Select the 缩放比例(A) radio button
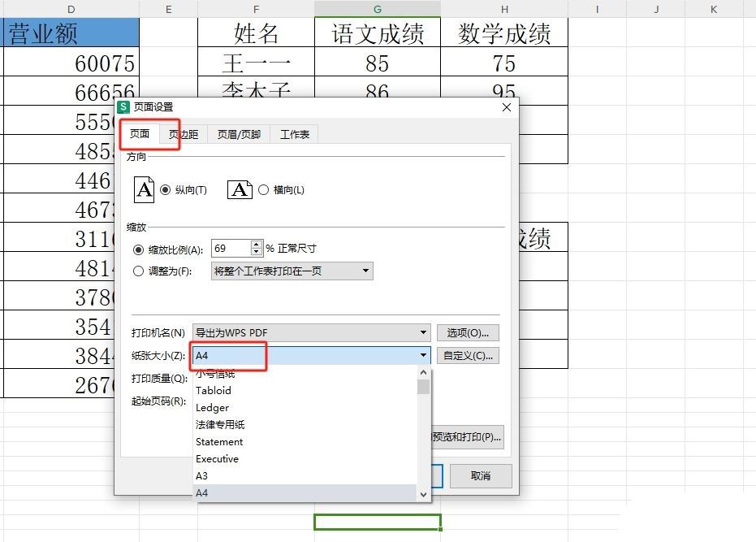The width and height of the screenshot is (756, 542). [x=138, y=249]
